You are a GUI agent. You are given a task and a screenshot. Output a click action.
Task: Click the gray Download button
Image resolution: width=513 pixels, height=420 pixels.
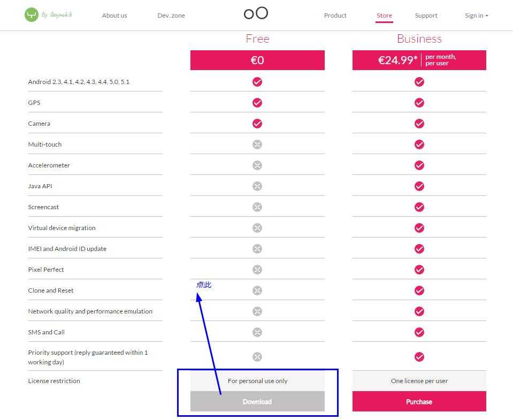pyautogui.click(x=257, y=401)
